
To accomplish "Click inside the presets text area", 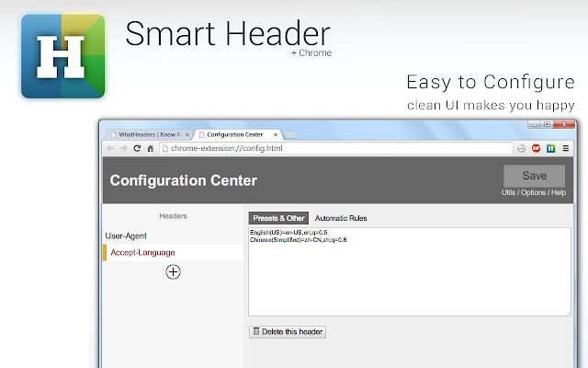I will click(x=409, y=276).
